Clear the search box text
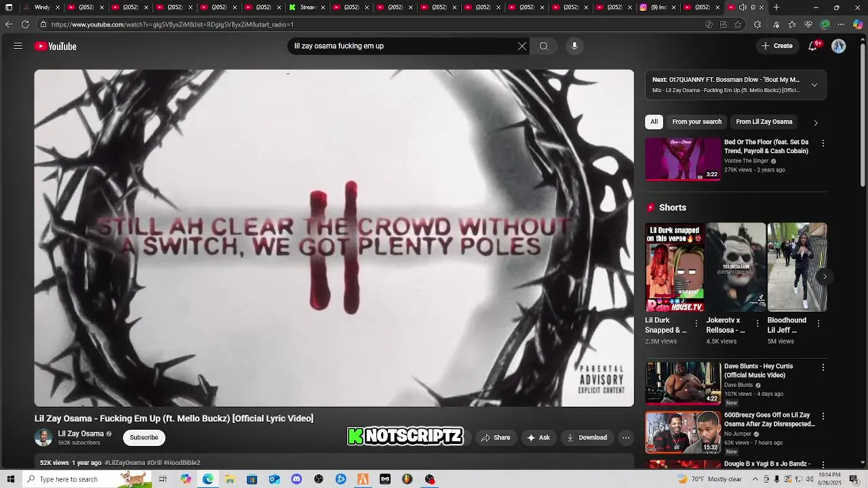868x488 pixels. (522, 46)
